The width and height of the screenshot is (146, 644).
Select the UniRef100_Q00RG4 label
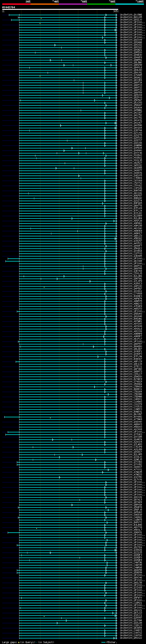(x=131, y=251)
